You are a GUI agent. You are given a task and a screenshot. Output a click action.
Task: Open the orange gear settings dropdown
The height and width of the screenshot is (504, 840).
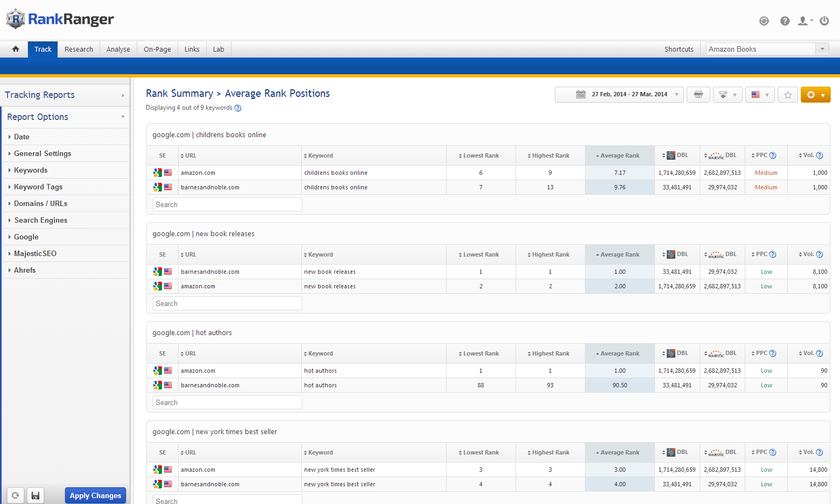click(815, 95)
